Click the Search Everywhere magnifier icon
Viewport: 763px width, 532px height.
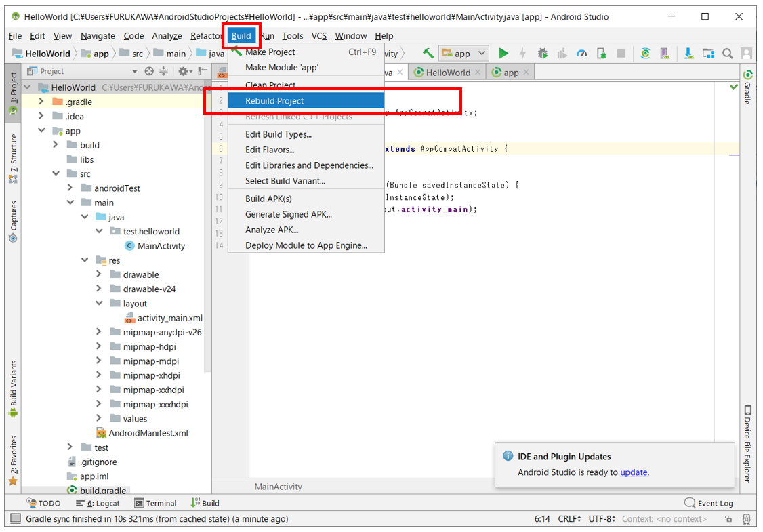[x=728, y=53]
